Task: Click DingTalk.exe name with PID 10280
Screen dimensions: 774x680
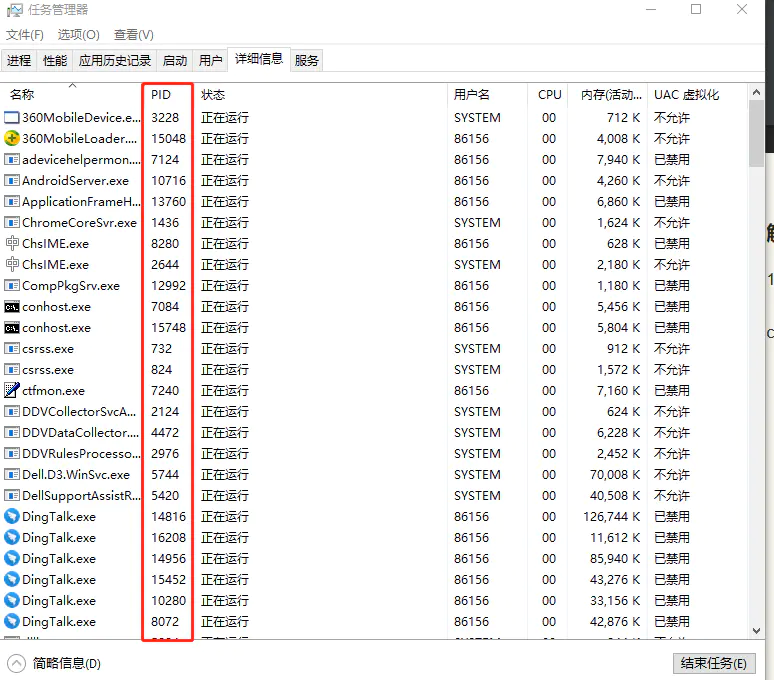Action: [x=59, y=601]
